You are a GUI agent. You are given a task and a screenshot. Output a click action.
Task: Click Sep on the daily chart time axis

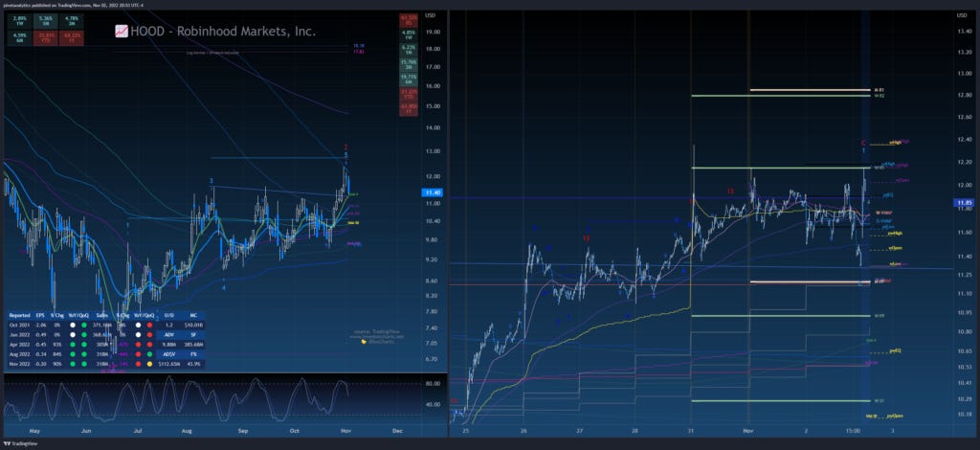pyautogui.click(x=244, y=431)
